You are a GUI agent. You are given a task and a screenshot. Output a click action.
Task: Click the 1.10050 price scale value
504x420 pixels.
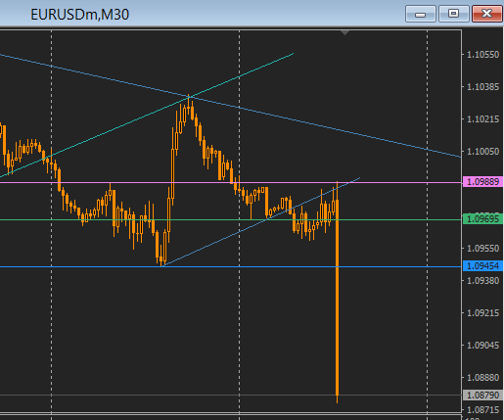[483, 152]
